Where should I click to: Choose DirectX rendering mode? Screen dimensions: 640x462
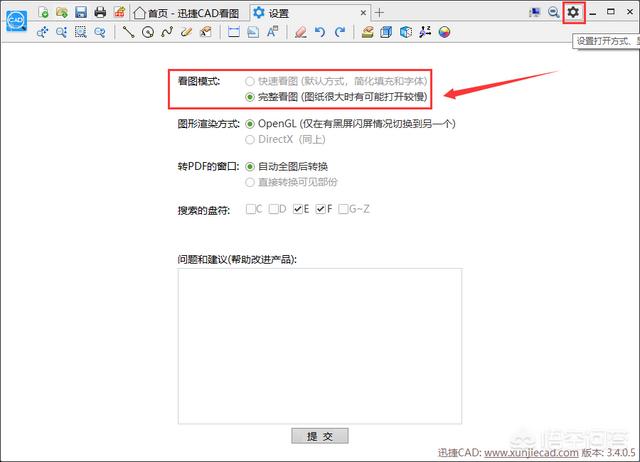coord(250,140)
